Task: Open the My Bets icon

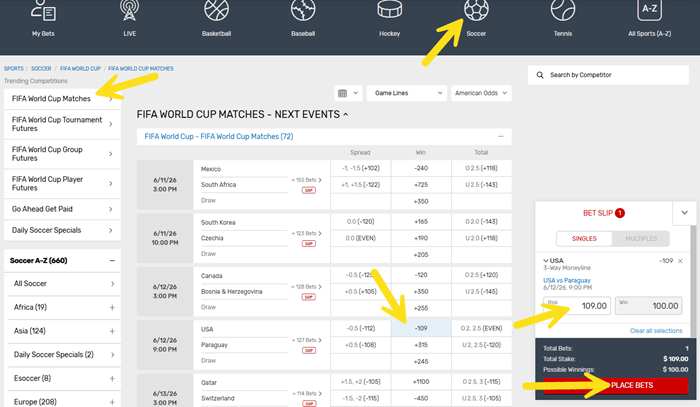Action: click(x=43, y=11)
